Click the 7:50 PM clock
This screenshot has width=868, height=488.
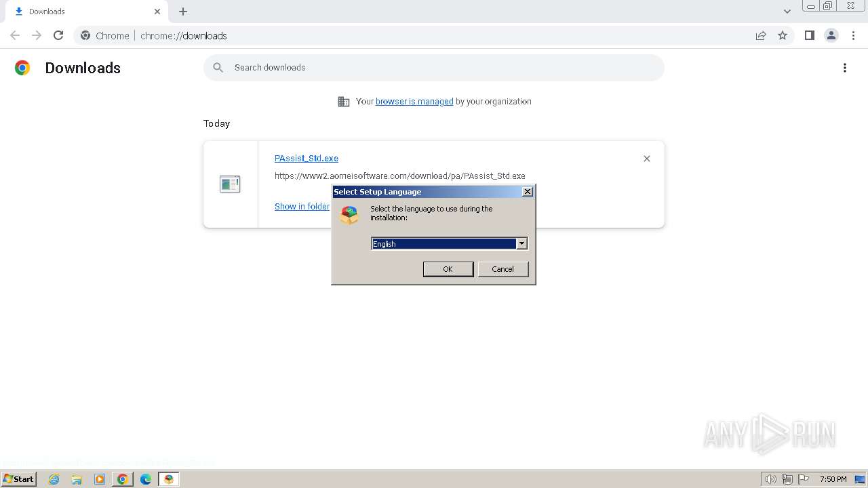[x=833, y=479]
